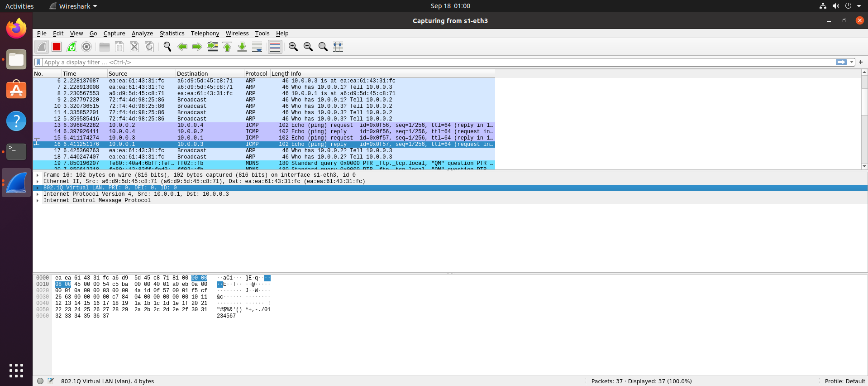Expand the 802.1Q Virtual LAN section
868x386 pixels.
pyautogui.click(x=38, y=188)
